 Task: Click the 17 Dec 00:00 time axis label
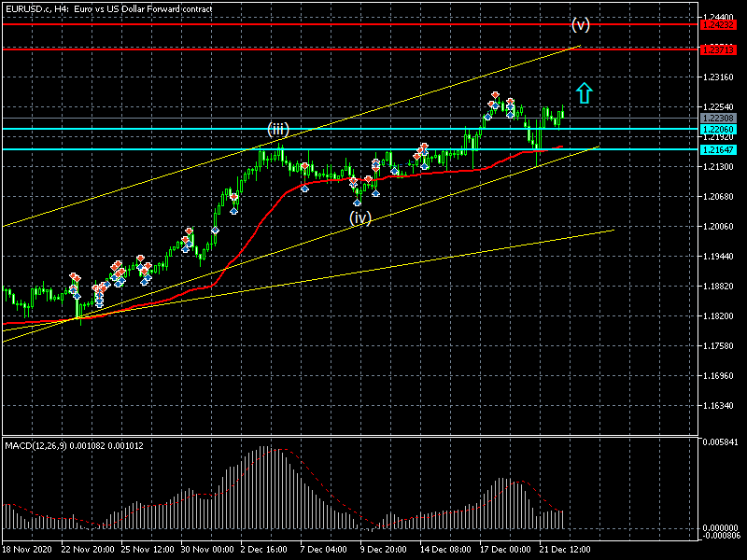click(x=505, y=550)
